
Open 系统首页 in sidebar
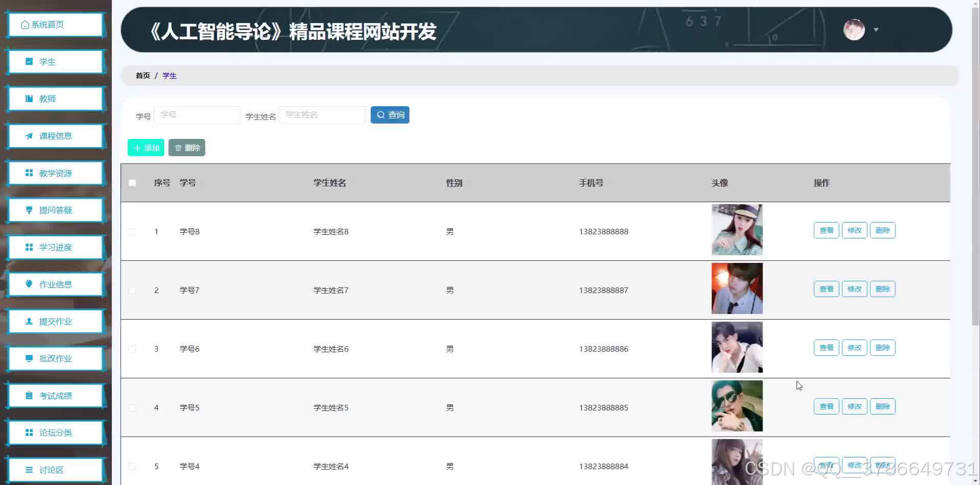pyautogui.click(x=56, y=25)
